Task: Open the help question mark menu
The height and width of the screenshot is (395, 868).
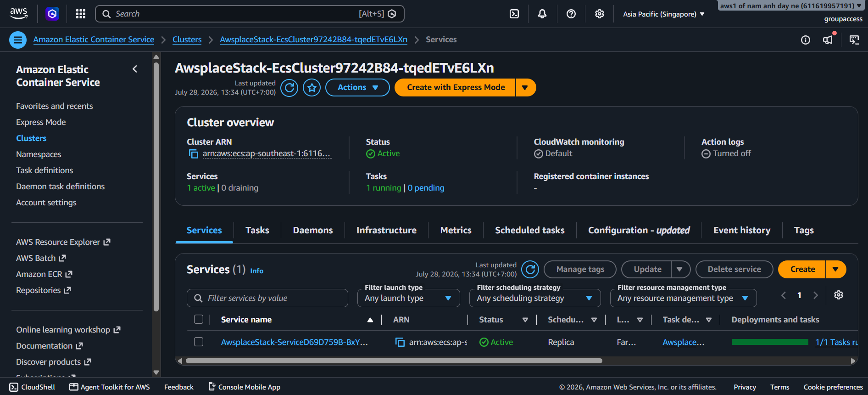Action: coord(571,14)
